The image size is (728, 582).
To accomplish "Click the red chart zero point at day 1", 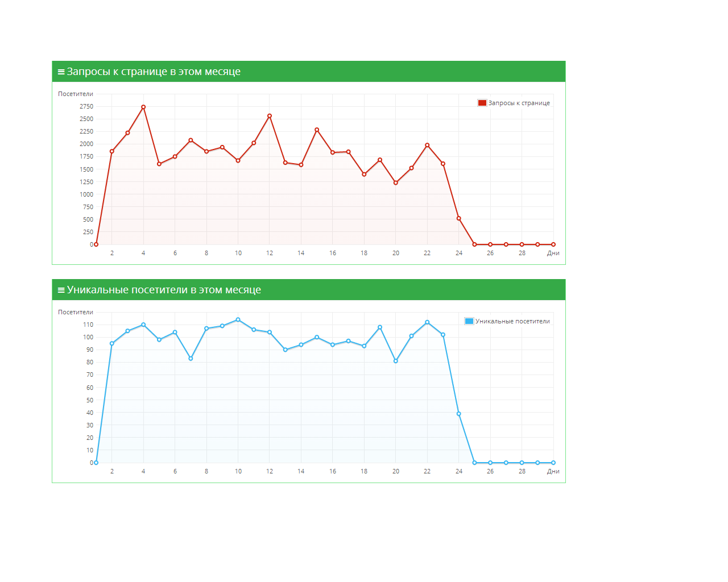I will coord(96,244).
